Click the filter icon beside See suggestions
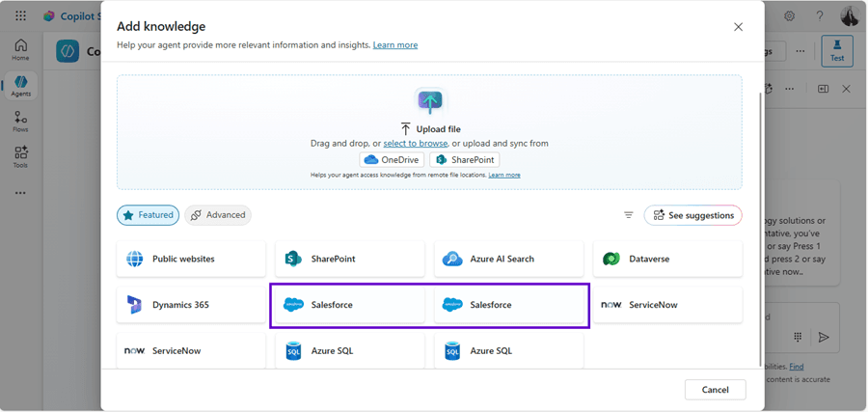This screenshot has width=868, height=412. (x=628, y=215)
